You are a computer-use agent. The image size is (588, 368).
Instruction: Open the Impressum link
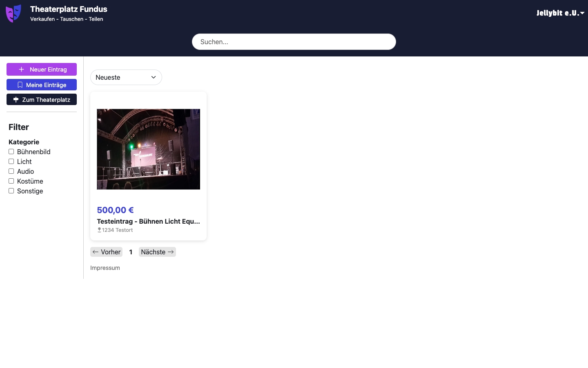[105, 268]
